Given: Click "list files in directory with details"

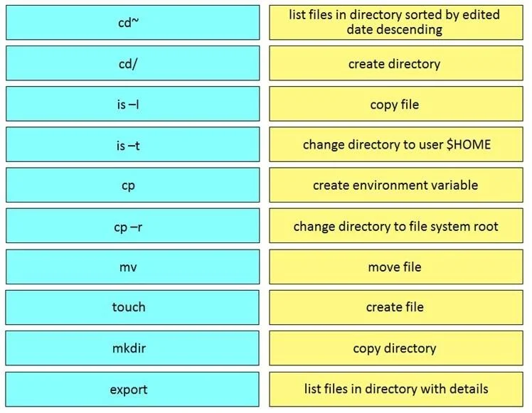Looking at the screenshot, I should pyautogui.click(x=396, y=390).
